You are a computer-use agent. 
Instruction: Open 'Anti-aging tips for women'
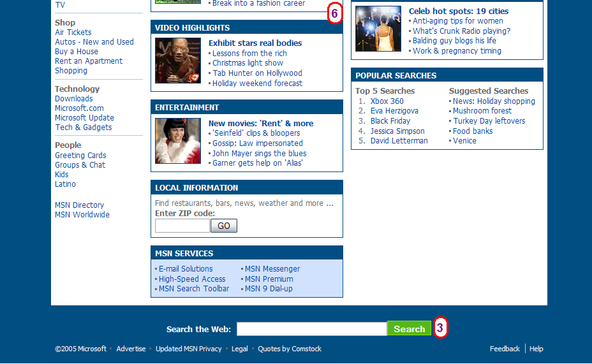(458, 21)
